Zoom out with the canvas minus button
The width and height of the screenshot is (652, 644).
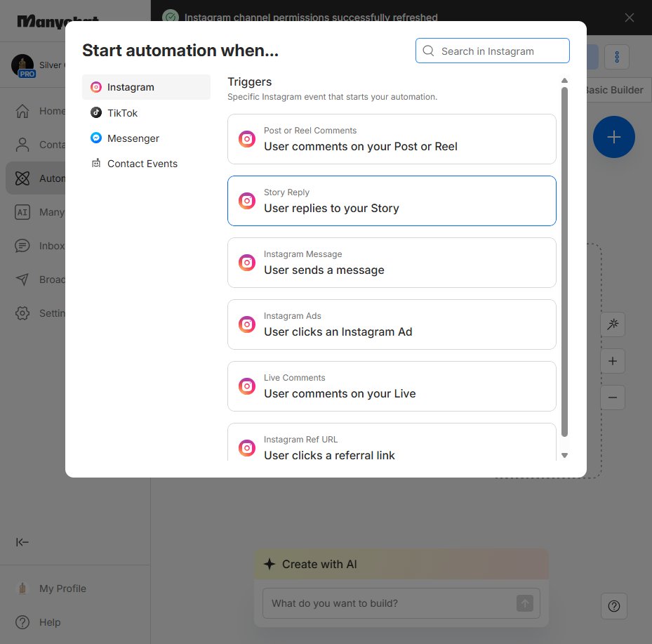613,397
